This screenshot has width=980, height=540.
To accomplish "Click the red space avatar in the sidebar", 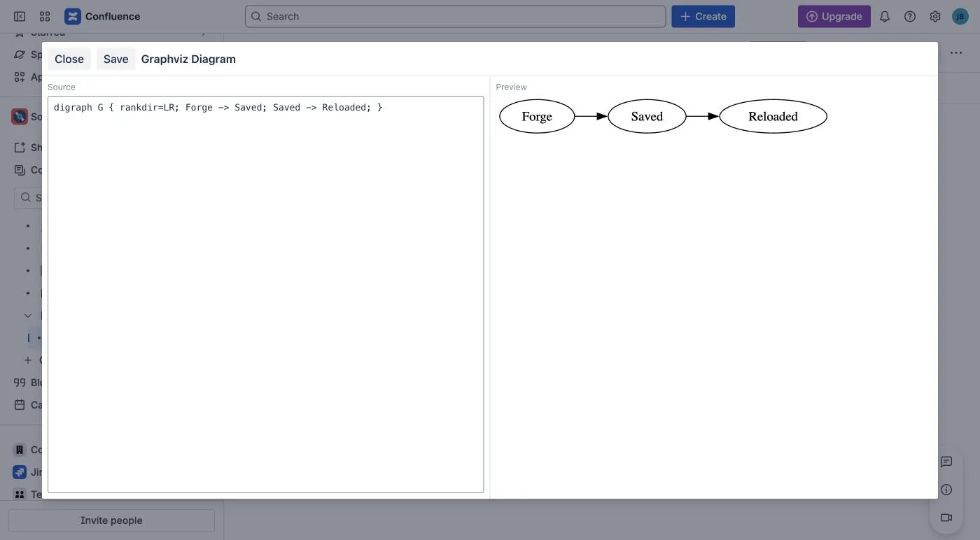I will (20, 117).
